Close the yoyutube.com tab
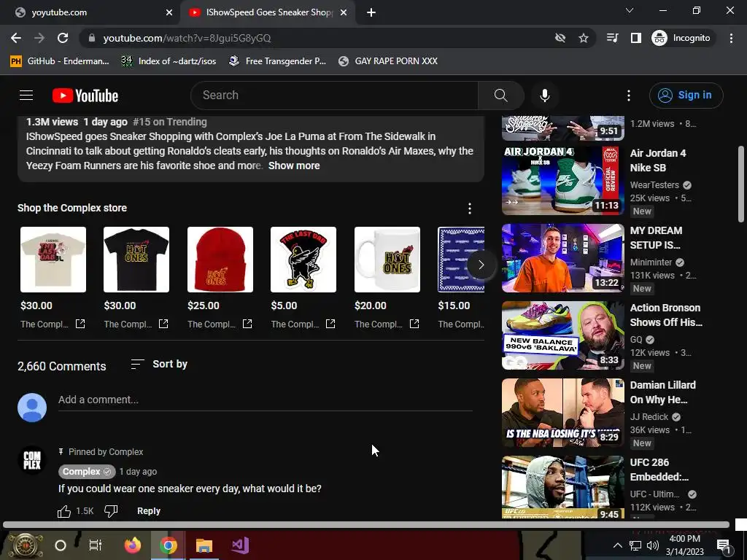 tap(169, 13)
